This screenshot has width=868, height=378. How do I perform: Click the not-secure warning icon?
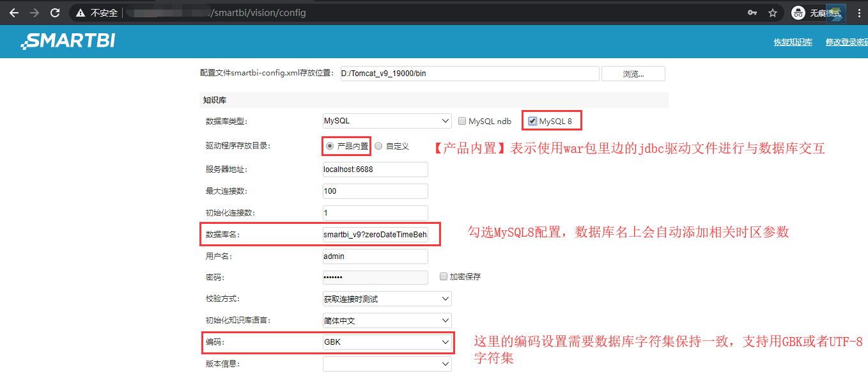pyautogui.click(x=80, y=13)
